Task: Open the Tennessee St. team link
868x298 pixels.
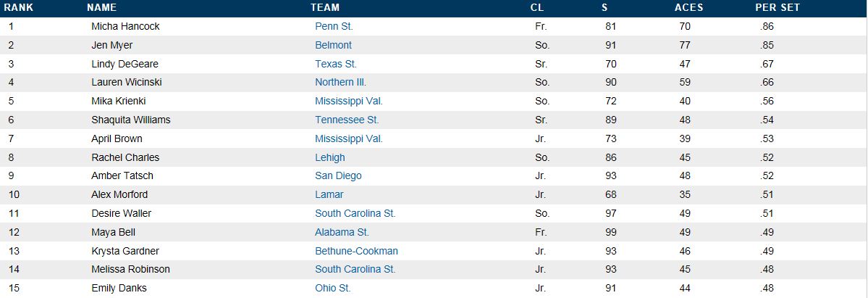Action: [x=347, y=120]
